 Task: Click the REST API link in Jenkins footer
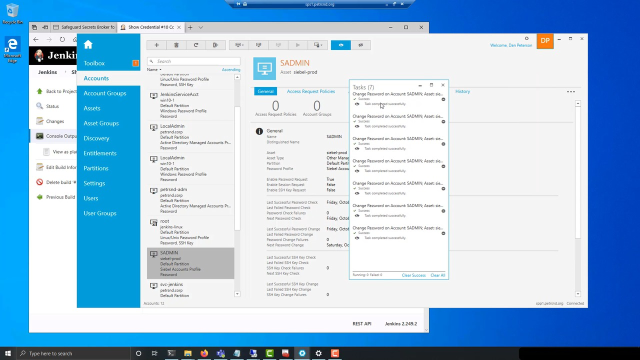pyautogui.click(x=362, y=324)
